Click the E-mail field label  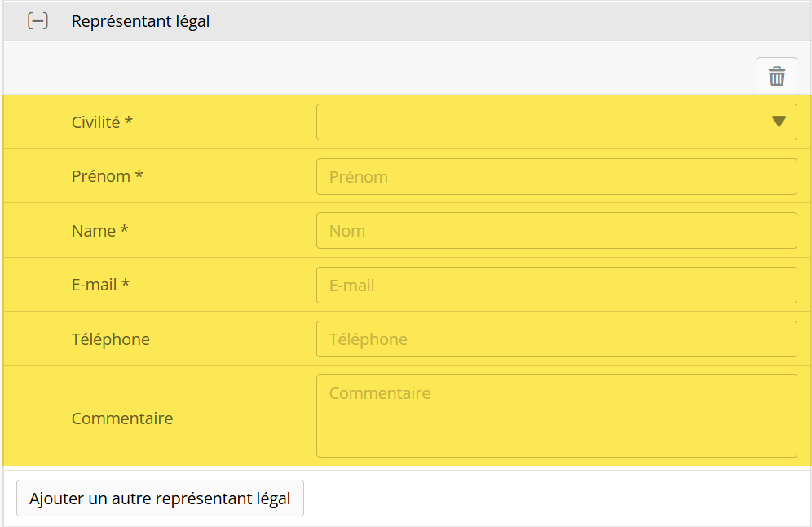coord(95,285)
